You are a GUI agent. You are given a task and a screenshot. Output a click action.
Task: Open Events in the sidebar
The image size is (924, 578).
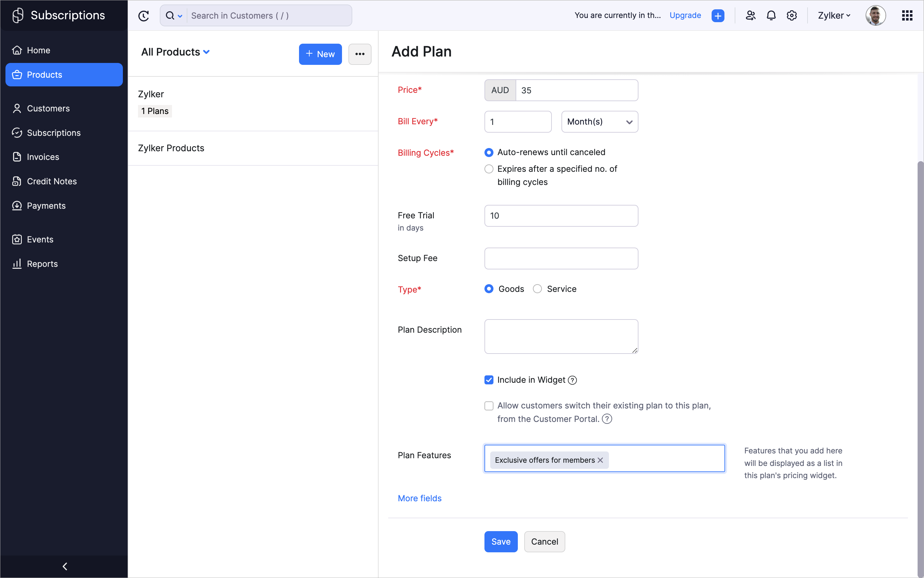click(x=64, y=239)
